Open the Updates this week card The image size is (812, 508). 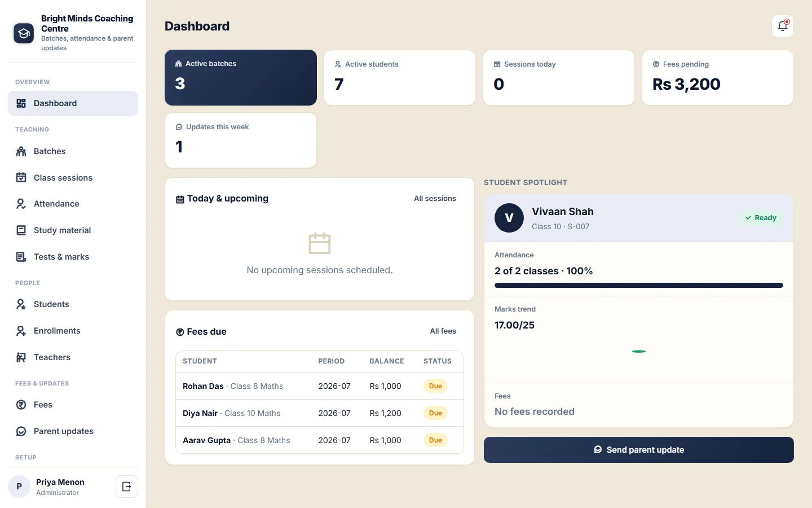coord(241,141)
